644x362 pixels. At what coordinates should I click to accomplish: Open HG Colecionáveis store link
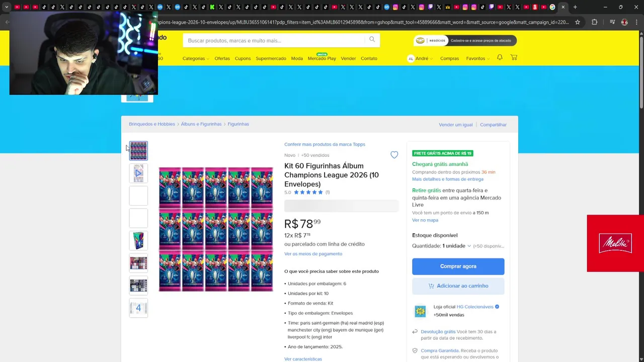pos(475,307)
